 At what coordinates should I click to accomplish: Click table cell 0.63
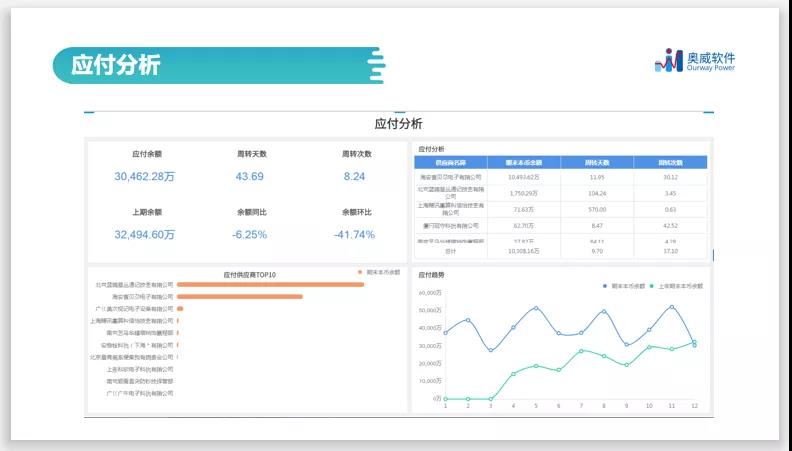click(x=670, y=210)
